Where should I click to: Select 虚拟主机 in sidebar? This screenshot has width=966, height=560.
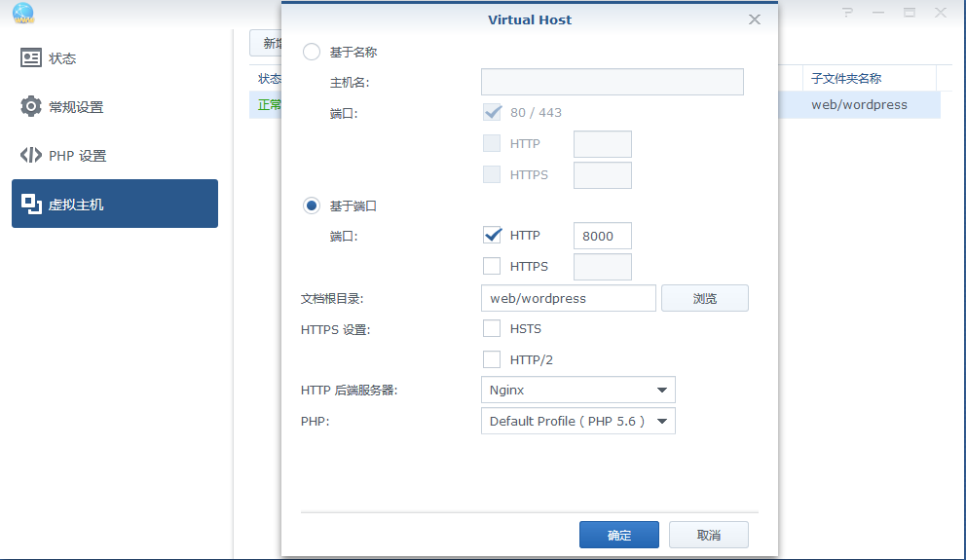tap(115, 204)
